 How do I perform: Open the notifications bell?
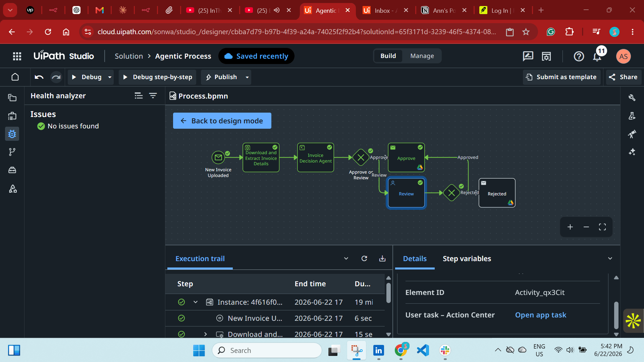pos(597,56)
